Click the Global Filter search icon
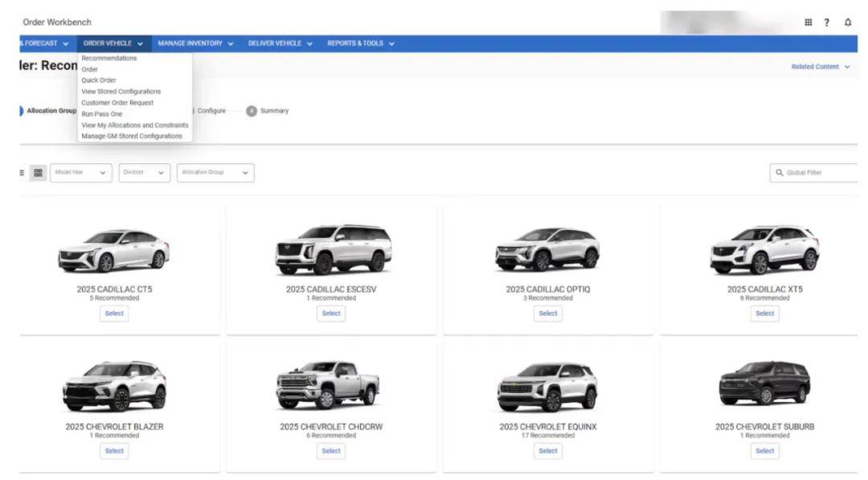This screenshot has height=480, width=868. pyautogui.click(x=780, y=173)
